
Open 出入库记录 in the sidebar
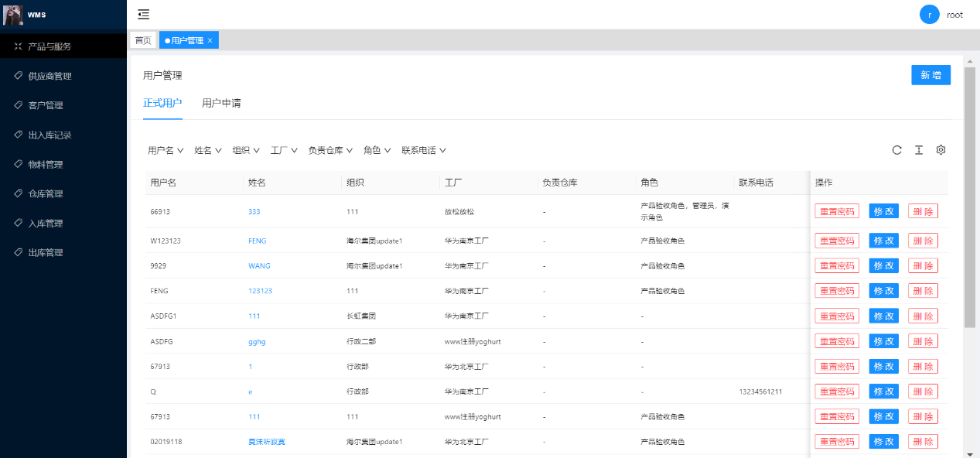[50, 135]
